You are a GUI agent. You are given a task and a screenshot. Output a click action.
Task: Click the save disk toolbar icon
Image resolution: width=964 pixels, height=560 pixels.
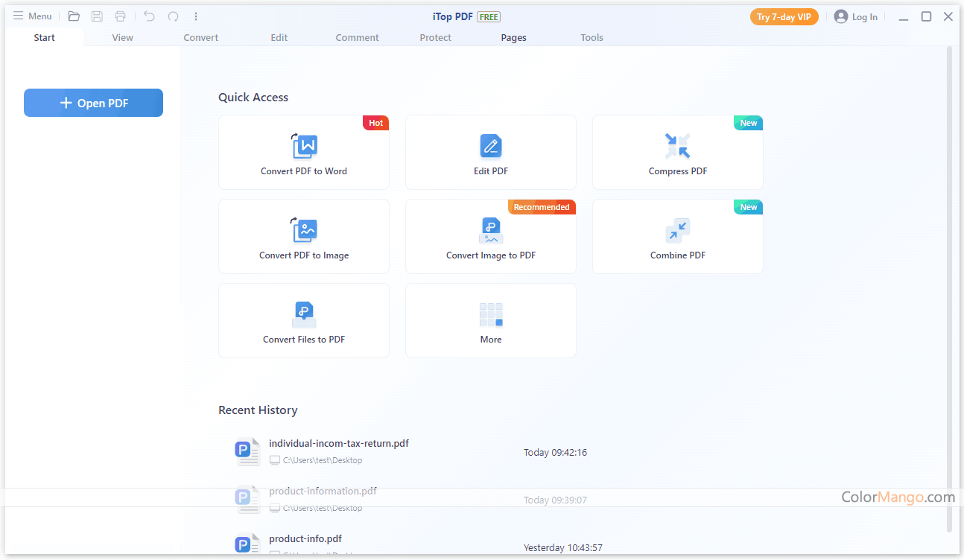click(97, 16)
